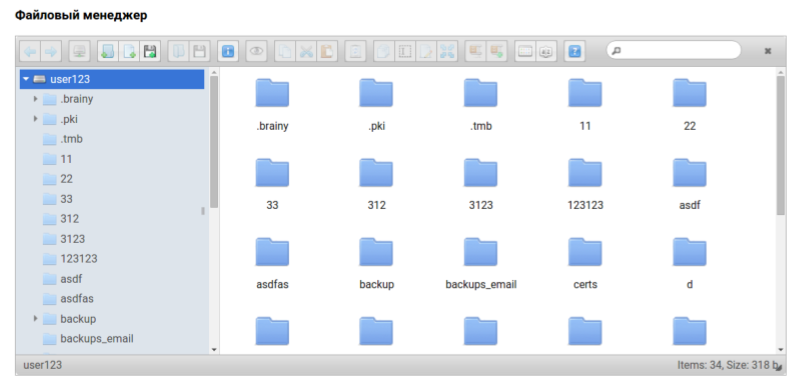This screenshot has width=791, height=379.
Task: Click the Duplicate toolbar icon
Action: [x=384, y=51]
